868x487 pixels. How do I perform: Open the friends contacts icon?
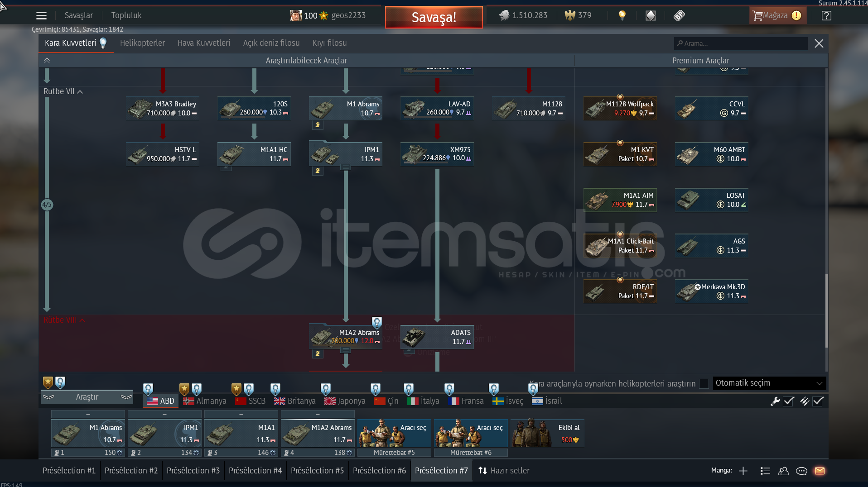point(783,471)
